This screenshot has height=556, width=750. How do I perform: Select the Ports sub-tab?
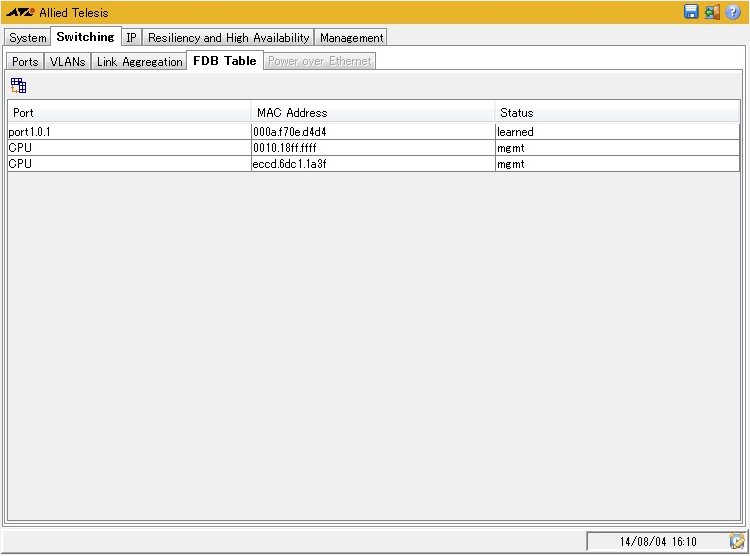coord(25,62)
